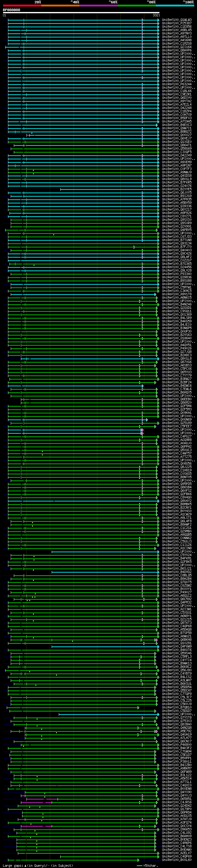197x868 pixels.
Task: Select the query name BP088088
Action: (x=11, y=10)
